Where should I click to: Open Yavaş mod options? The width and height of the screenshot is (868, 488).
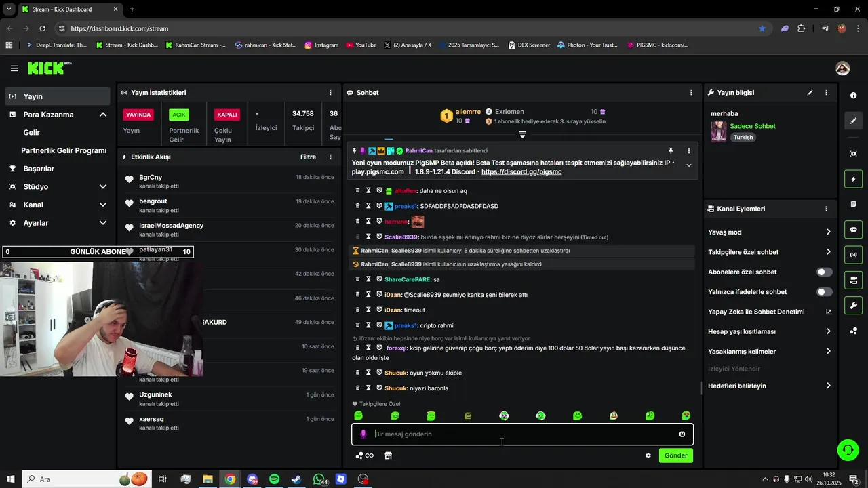769,232
